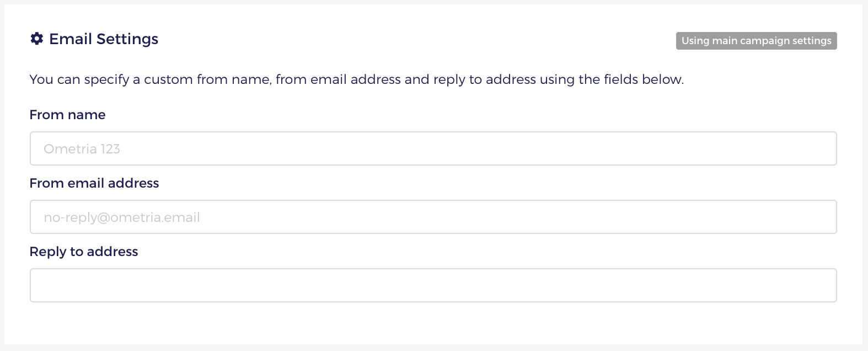Viewport: 868px width, 351px height.
Task: Focus the Reply to address text box
Action: 433,285
